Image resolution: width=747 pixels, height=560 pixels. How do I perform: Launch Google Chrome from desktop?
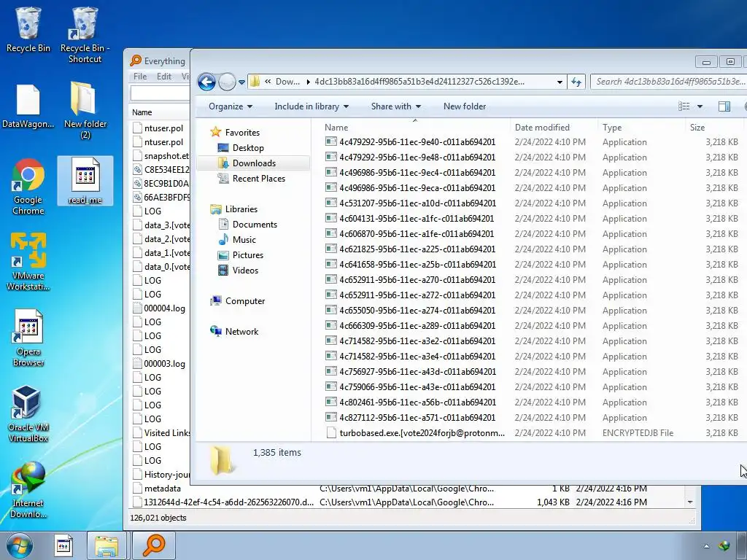pyautogui.click(x=28, y=186)
